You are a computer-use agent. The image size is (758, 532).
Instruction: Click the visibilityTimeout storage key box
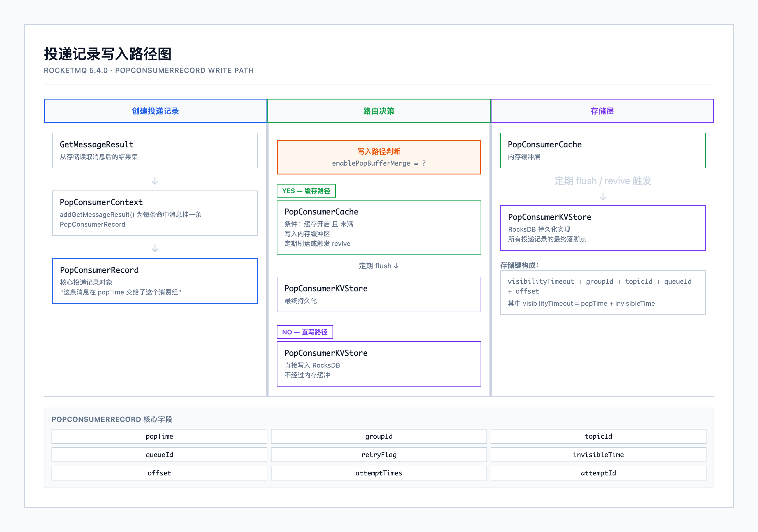coord(603,292)
